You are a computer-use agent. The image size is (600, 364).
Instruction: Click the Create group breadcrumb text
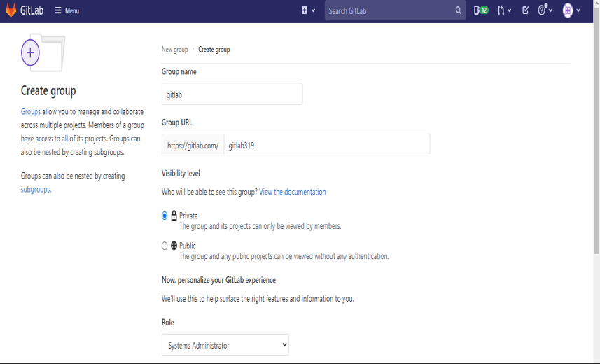pyautogui.click(x=214, y=50)
